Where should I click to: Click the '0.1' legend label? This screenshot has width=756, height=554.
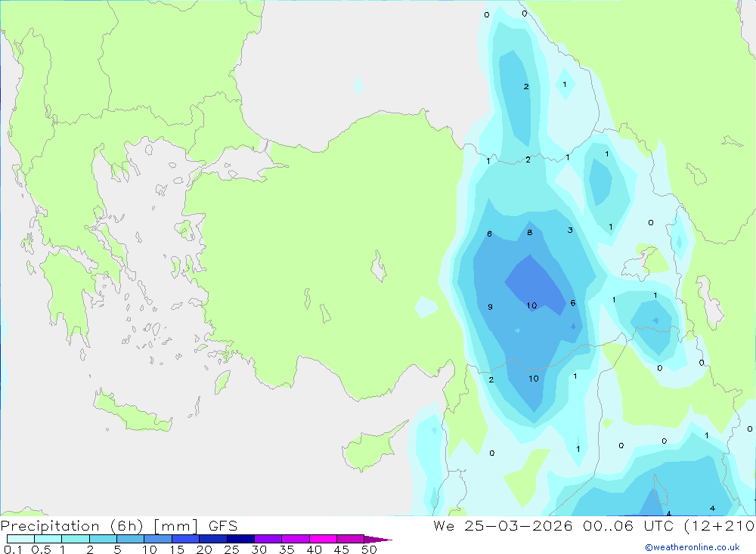point(13,549)
